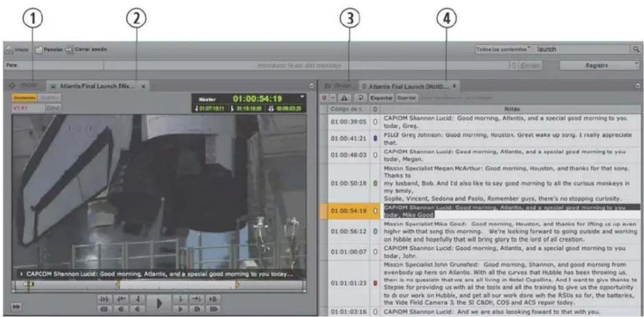644x317 pixels.
Task: Click the Out timecode 01:15:19:05
Action: pos(249,108)
